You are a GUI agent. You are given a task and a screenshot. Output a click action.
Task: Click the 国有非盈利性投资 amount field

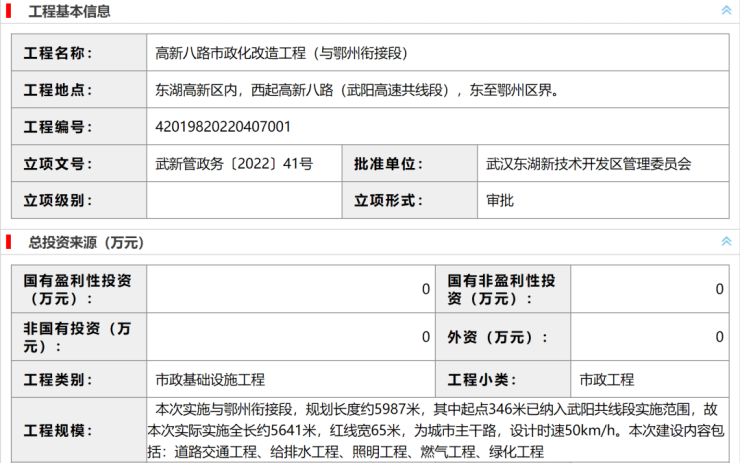click(x=650, y=289)
